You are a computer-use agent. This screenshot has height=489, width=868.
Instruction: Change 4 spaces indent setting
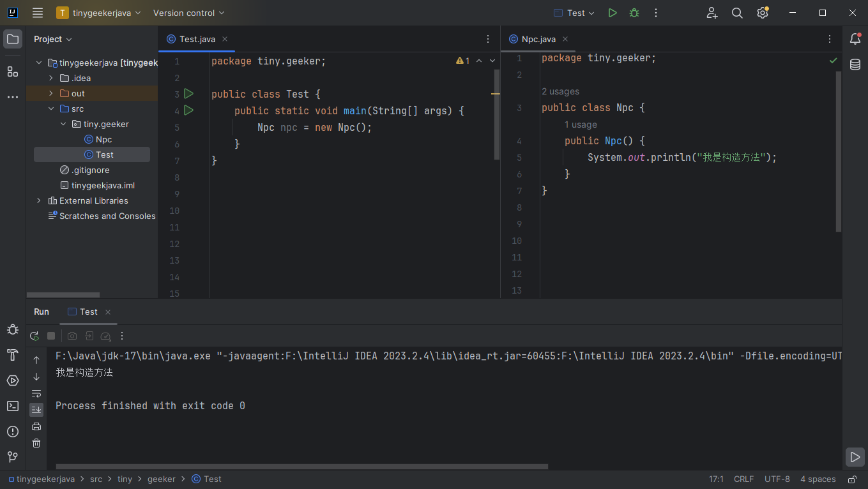(818, 479)
